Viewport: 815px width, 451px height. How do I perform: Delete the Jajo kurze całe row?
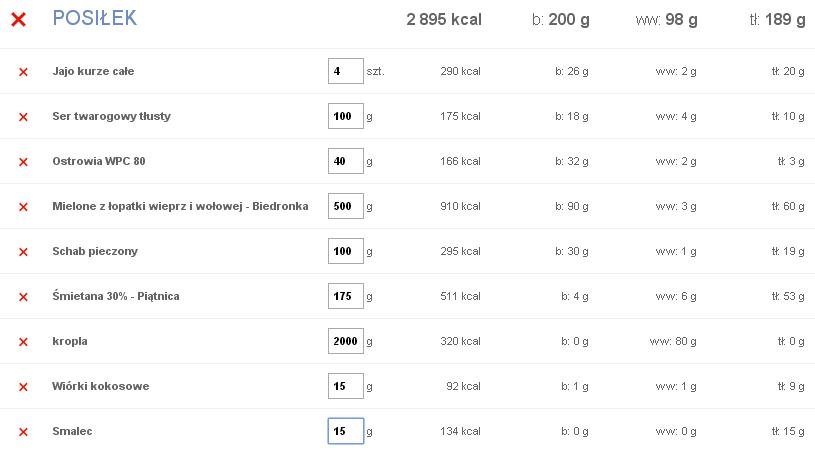point(23,72)
